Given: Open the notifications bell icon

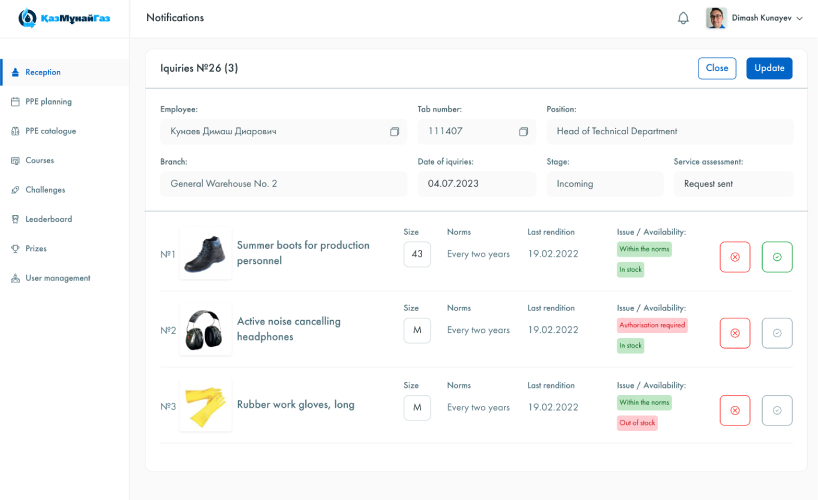Looking at the screenshot, I should [x=683, y=18].
